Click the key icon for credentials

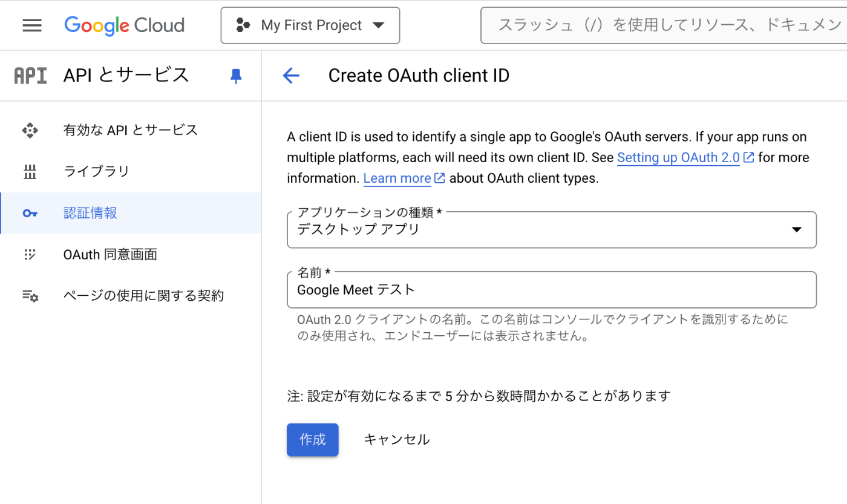(30, 213)
